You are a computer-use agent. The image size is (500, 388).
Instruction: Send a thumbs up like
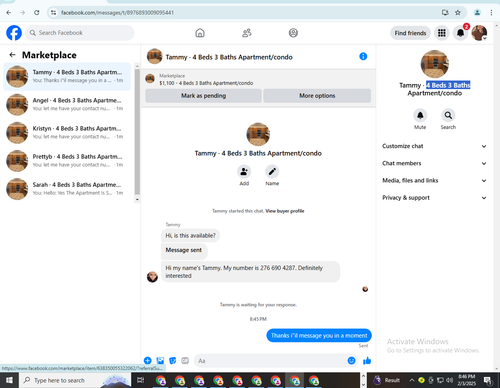(x=367, y=360)
